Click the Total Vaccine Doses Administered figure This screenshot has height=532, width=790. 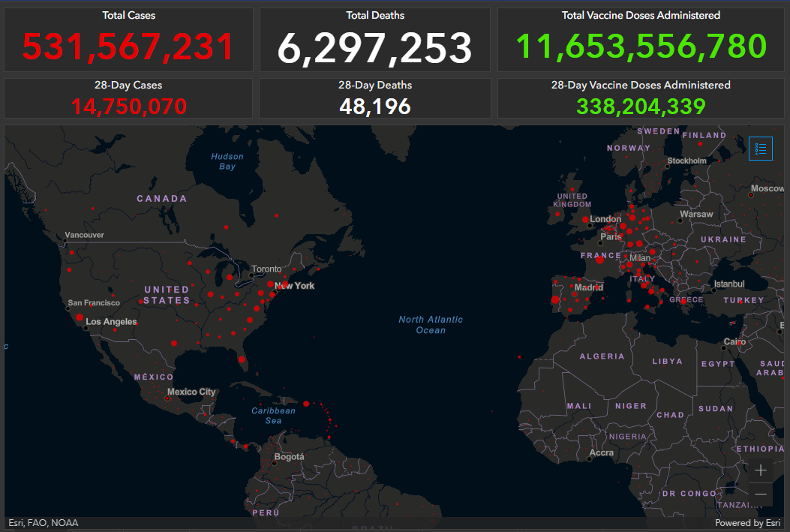641,47
